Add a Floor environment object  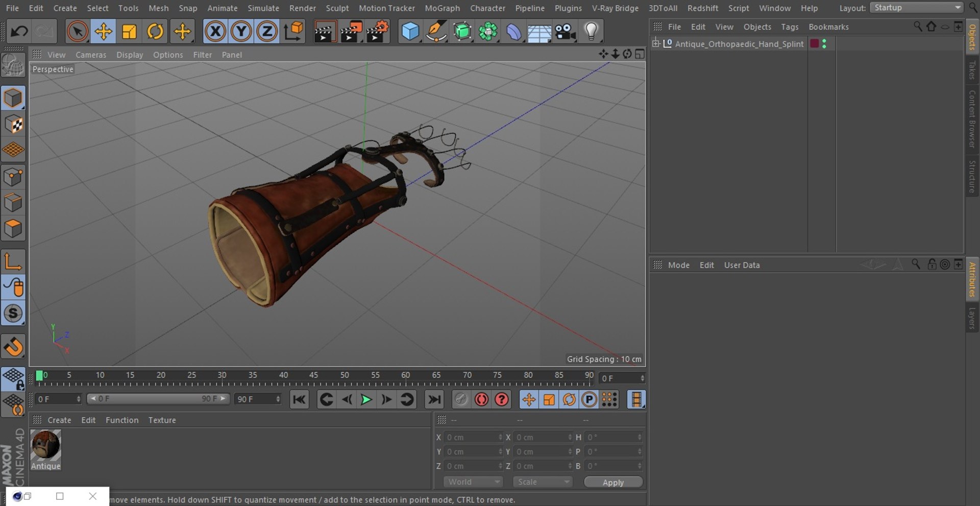[x=540, y=32]
